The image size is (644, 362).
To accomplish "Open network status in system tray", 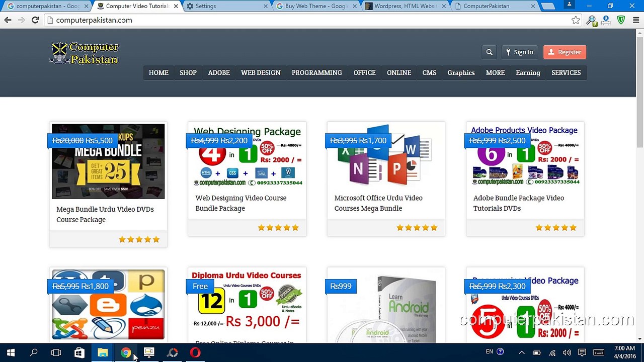I will pos(552,352).
